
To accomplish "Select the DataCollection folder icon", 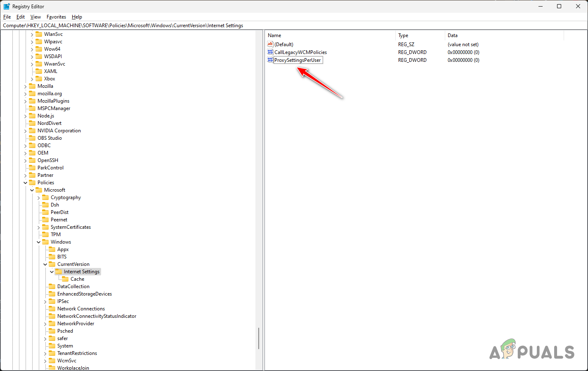I will [x=52, y=286].
